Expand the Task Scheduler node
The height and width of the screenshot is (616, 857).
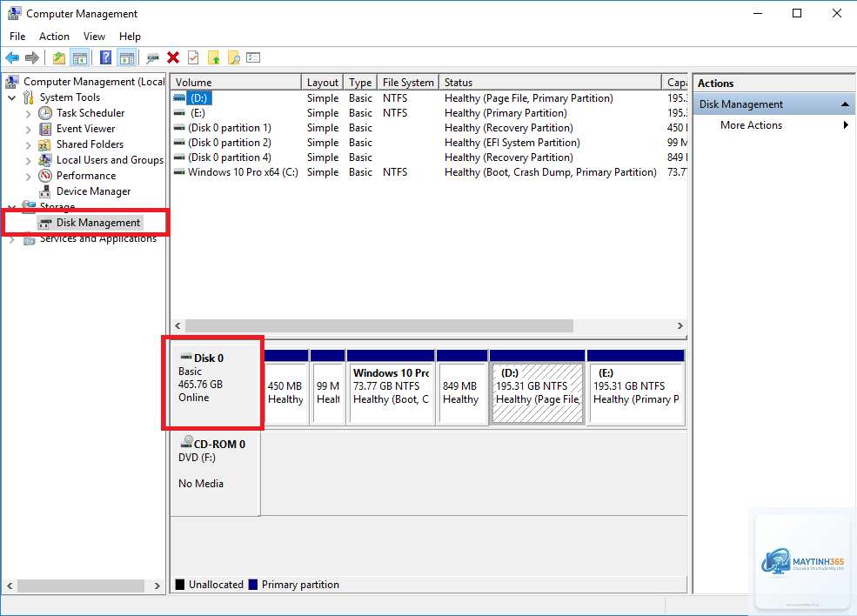pos(29,114)
